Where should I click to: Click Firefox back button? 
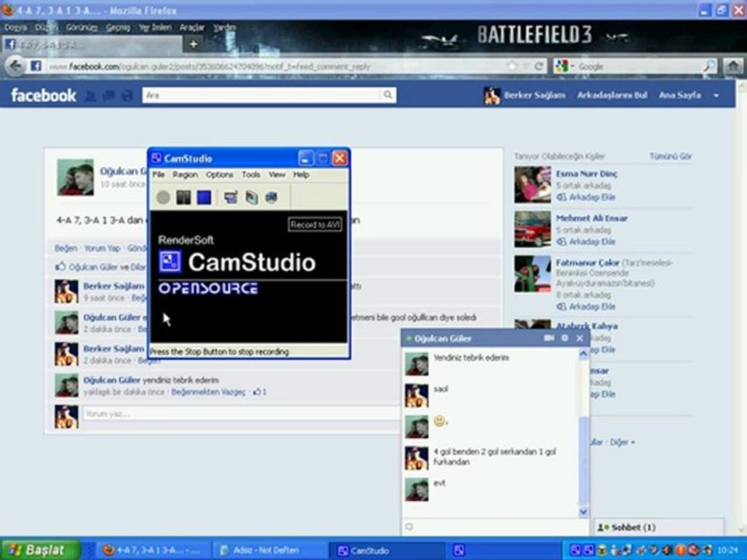click(16, 65)
